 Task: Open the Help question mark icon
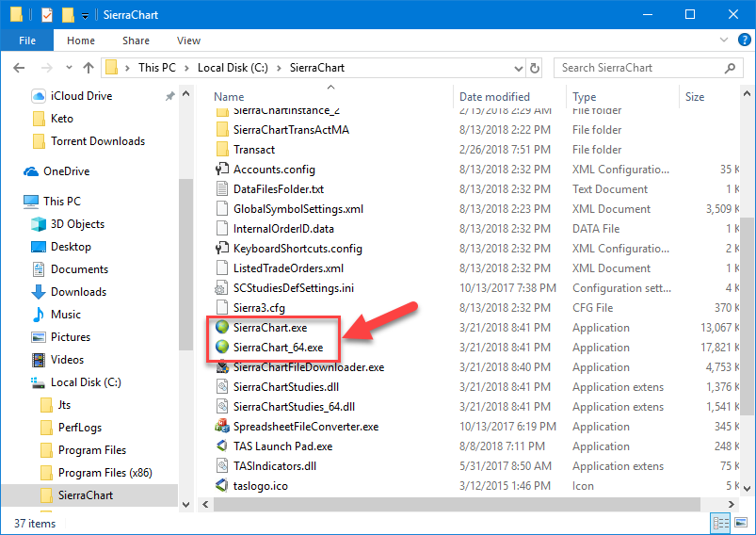745,40
